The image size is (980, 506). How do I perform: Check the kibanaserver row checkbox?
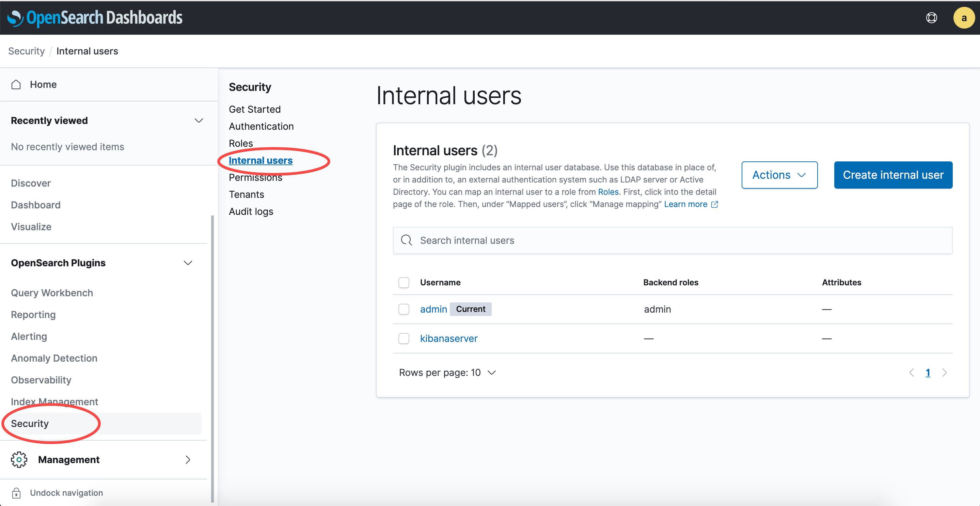[404, 338]
